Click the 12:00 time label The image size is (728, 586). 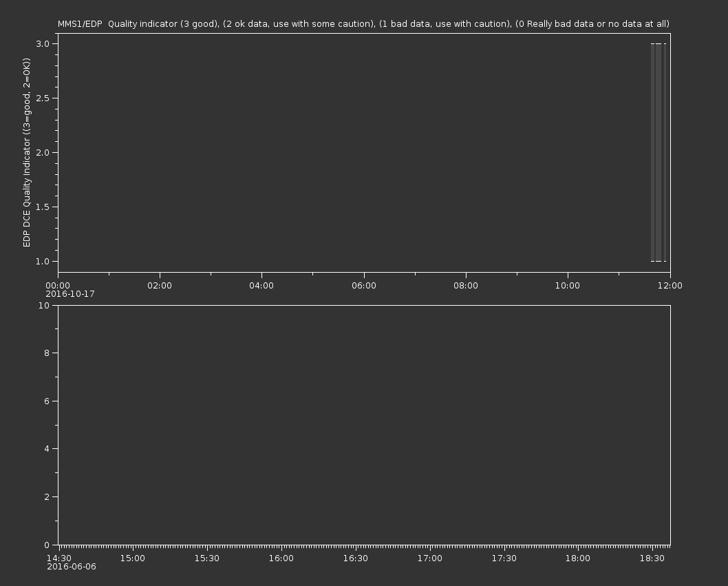(x=670, y=285)
